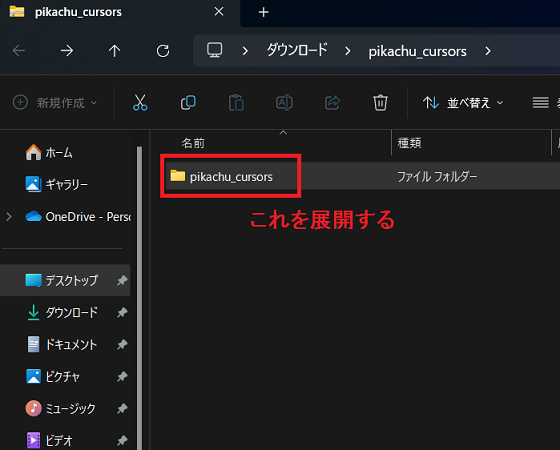The height and width of the screenshot is (450, 560).
Task: Open OneDrive - Personal in sidebar
Action: [79, 216]
